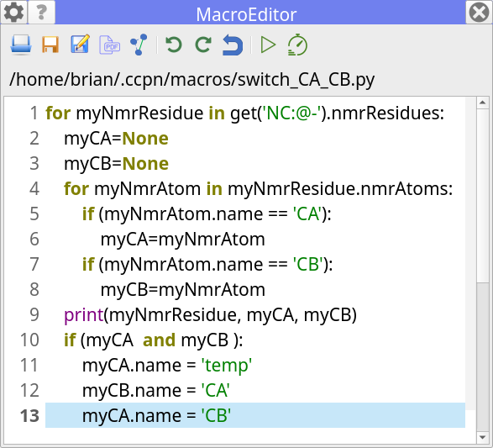Screen dimensions: 493x448
Task: Select highlighted line 13 myCA.name = 'CB'
Action: [255, 415]
